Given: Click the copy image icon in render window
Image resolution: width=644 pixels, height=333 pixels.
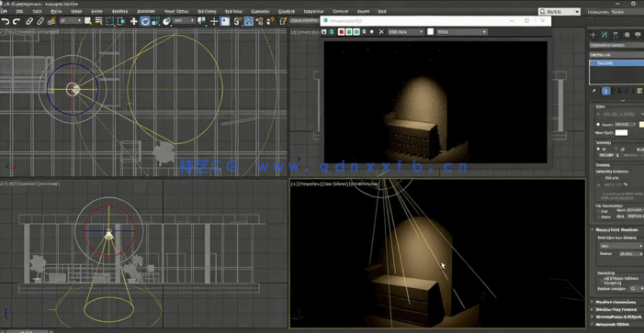Looking at the screenshot, I should pyautogui.click(x=332, y=31).
